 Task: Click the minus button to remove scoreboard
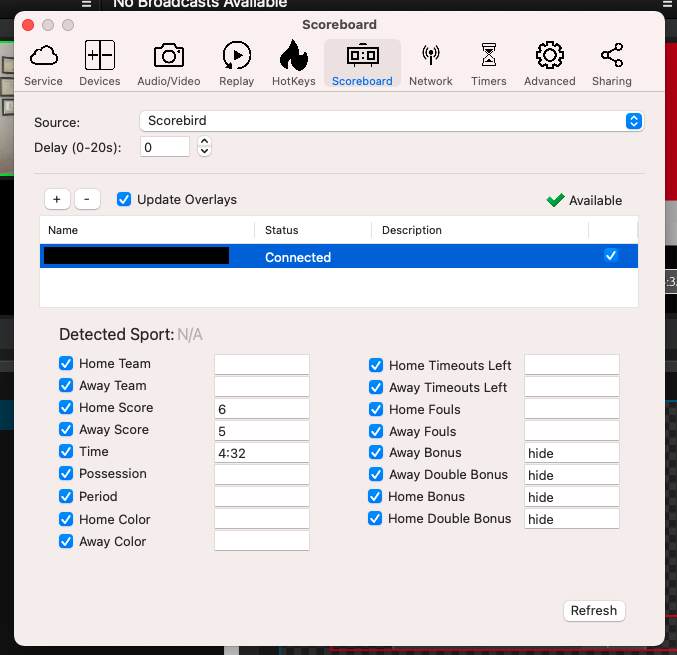pyautogui.click(x=87, y=199)
